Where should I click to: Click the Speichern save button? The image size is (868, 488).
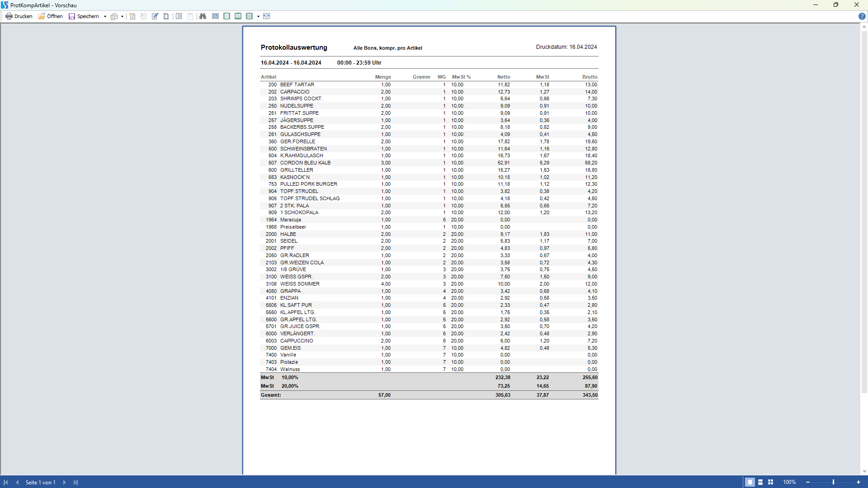pos(84,16)
